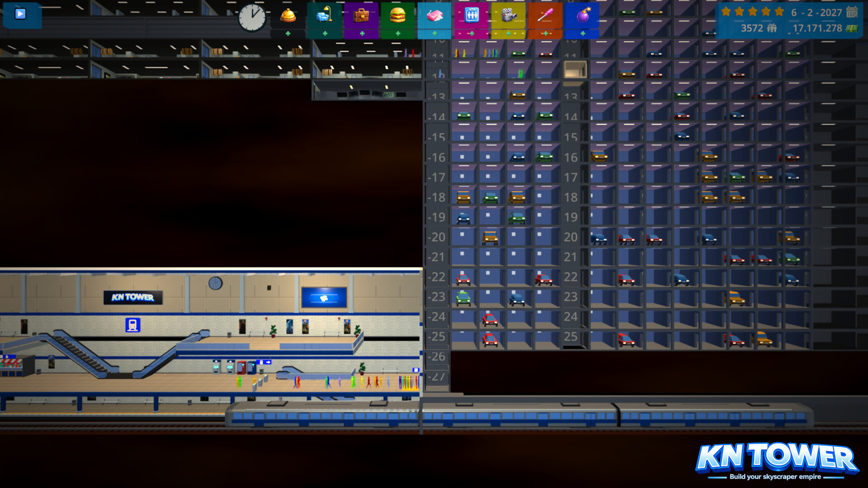868x488 pixels.
Task: Click the date 6 - 2 -2027
Action: tap(816, 13)
